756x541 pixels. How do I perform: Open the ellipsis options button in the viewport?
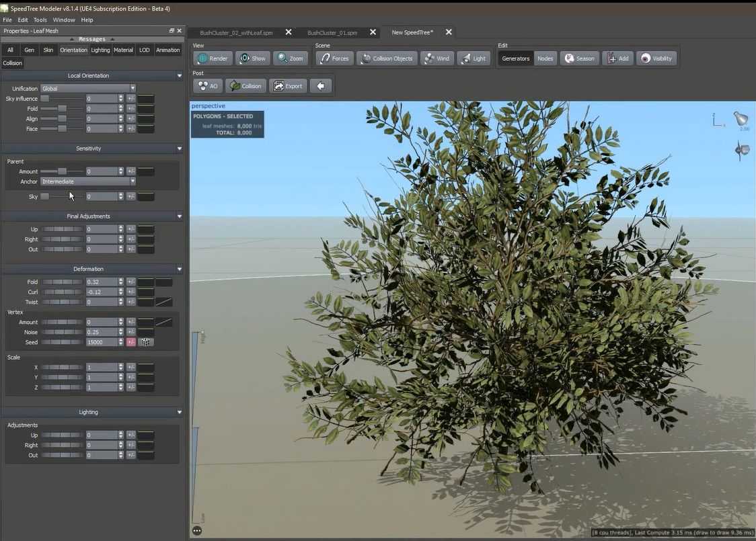(196, 530)
